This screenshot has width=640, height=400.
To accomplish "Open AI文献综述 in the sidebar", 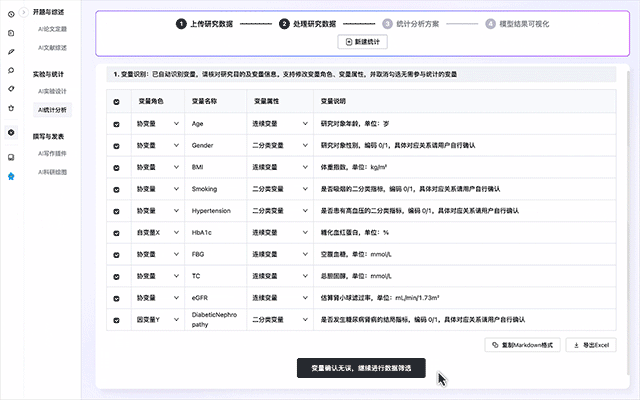I will (52, 48).
